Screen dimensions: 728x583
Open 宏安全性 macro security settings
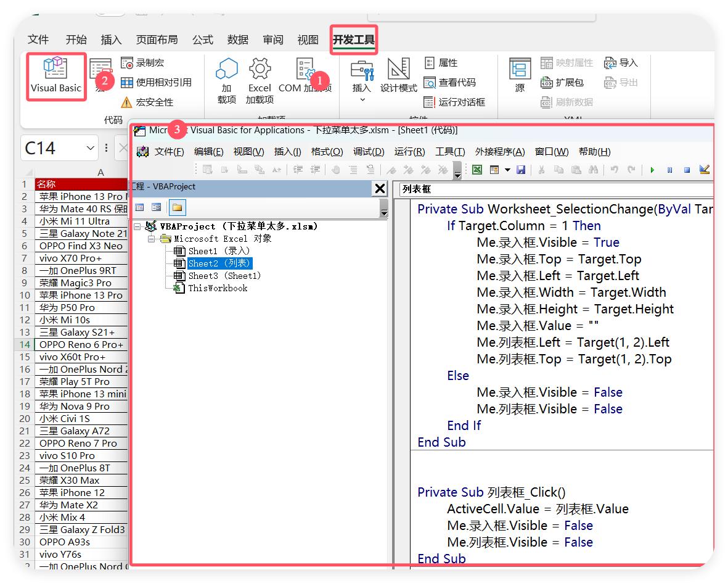tap(147, 102)
